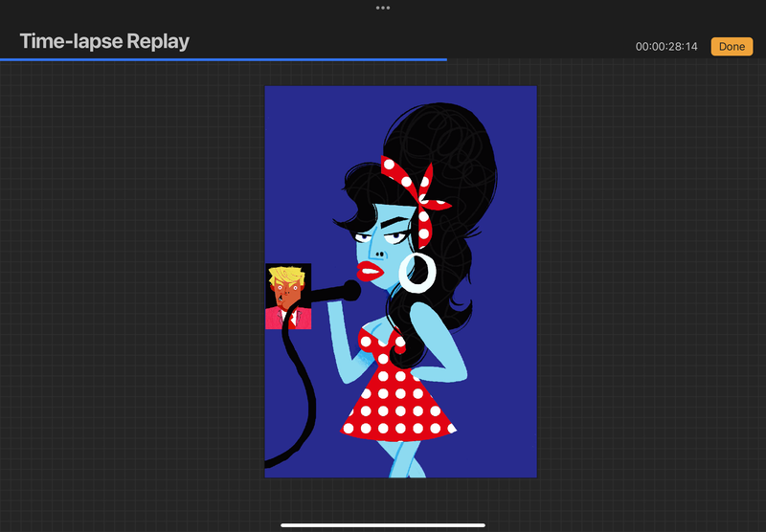The image size is (766, 532).
Task: Tap the orange Done button
Action: tap(731, 46)
